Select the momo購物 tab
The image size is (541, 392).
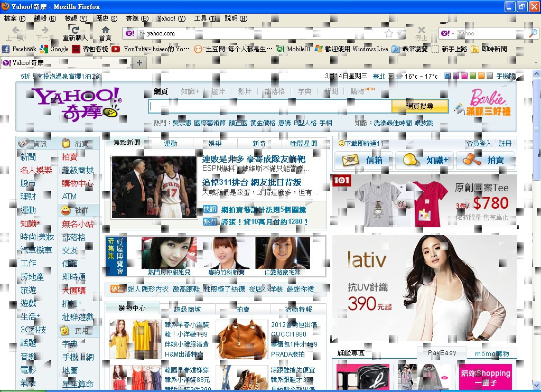pyautogui.click(x=492, y=353)
